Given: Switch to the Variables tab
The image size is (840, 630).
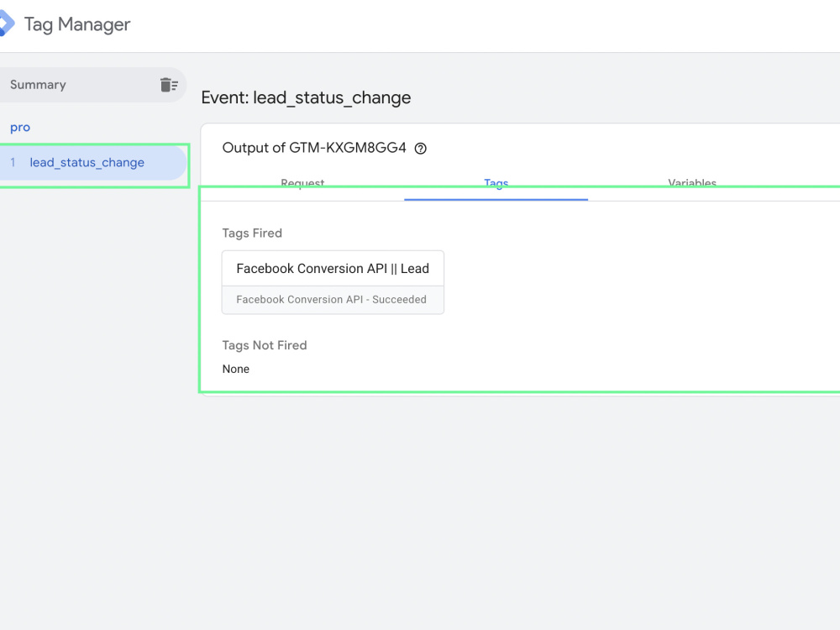Looking at the screenshot, I should 692,184.
